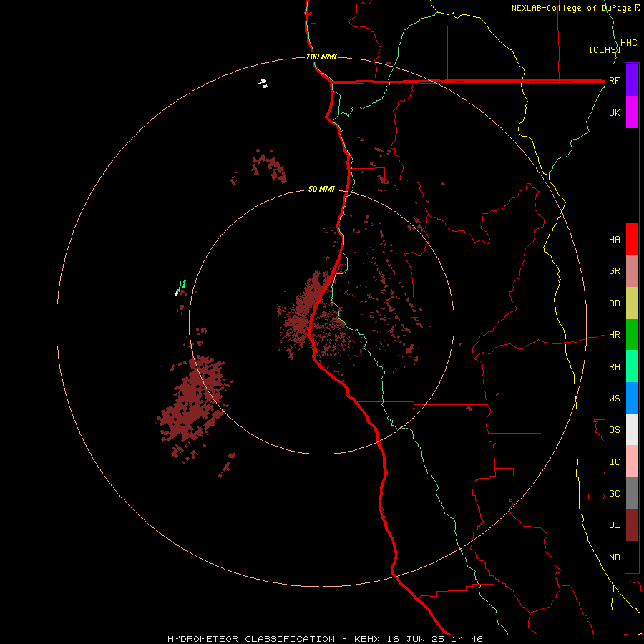This screenshot has height=644, width=644.
Task: Click the purple RF legend color block
Action: pos(632,80)
